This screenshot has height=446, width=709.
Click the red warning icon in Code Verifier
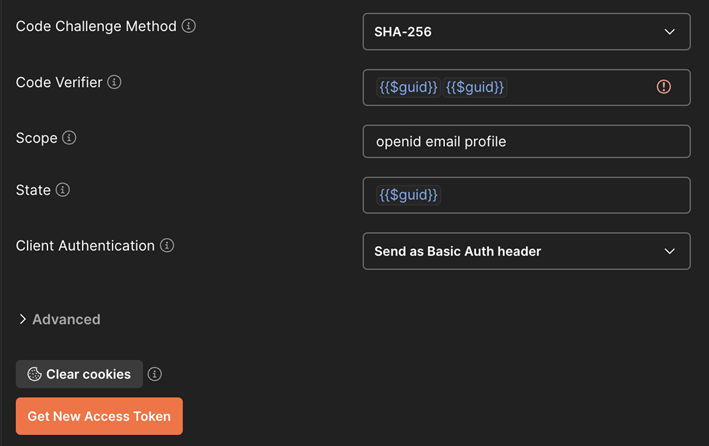click(x=664, y=87)
